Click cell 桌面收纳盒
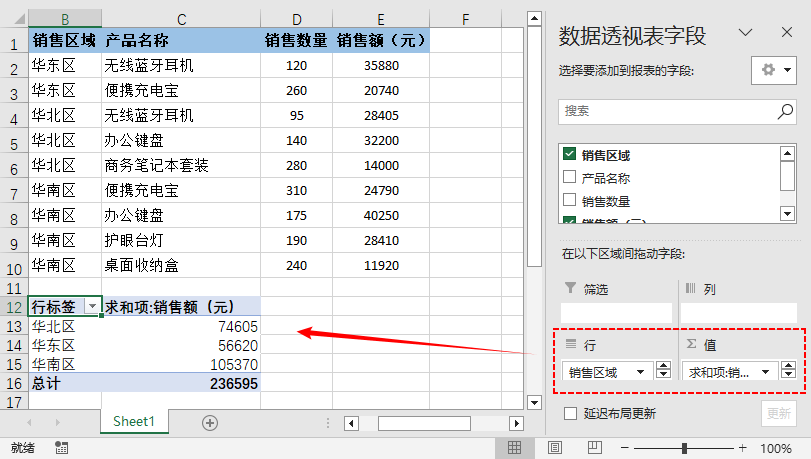The width and height of the screenshot is (811, 459). coord(181,265)
